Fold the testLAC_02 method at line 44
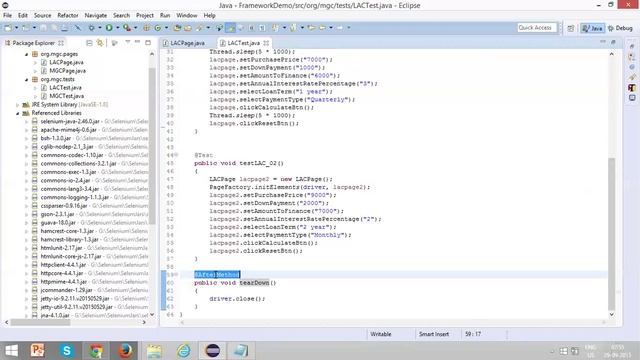 tap(176, 155)
